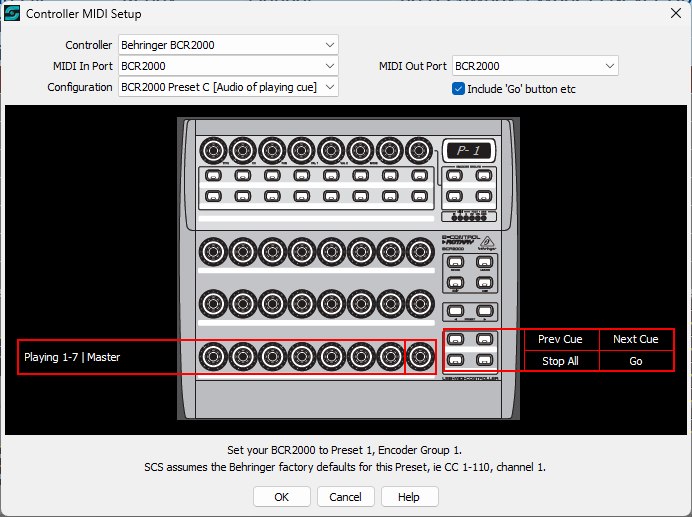
Task: Click the 'Configuration' field label
Action: tap(80, 87)
